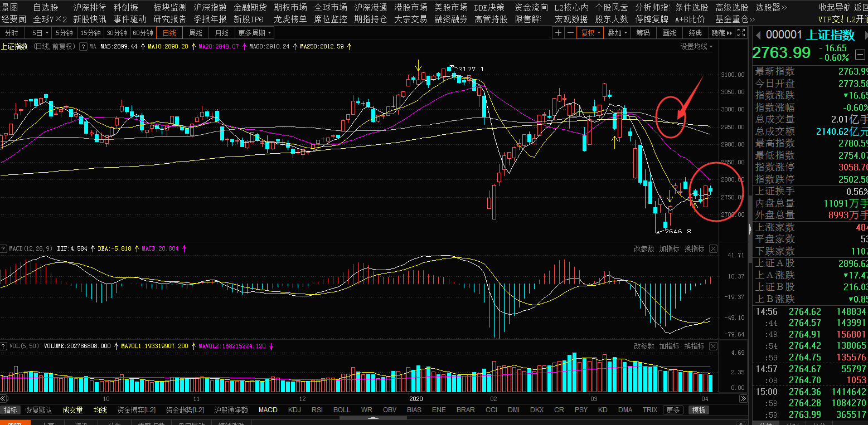Viewport: 868px width, 425px height.
Task: Open the 叠加 overlay dropdown
Action: [x=617, y=33]
